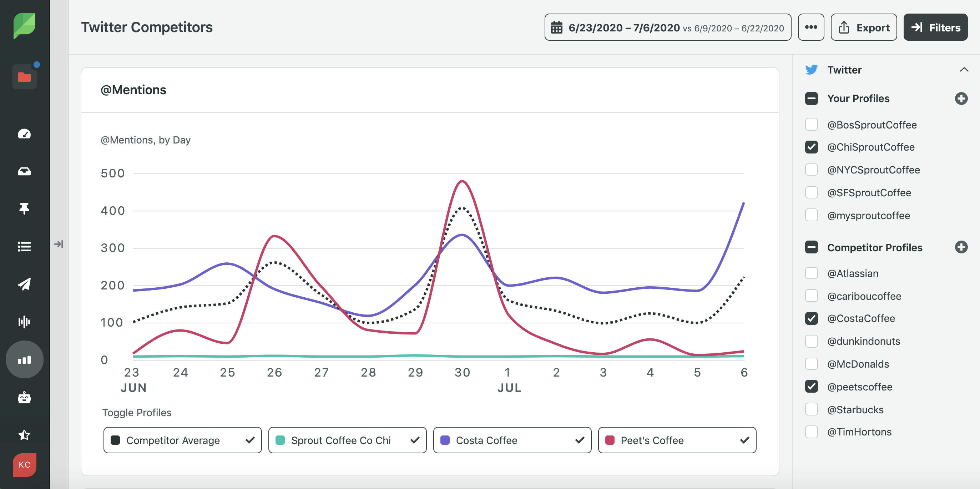Screen dimensions: 980x489
Task: Collapse the Twitter section chevron
Action: tap(964, 70)
